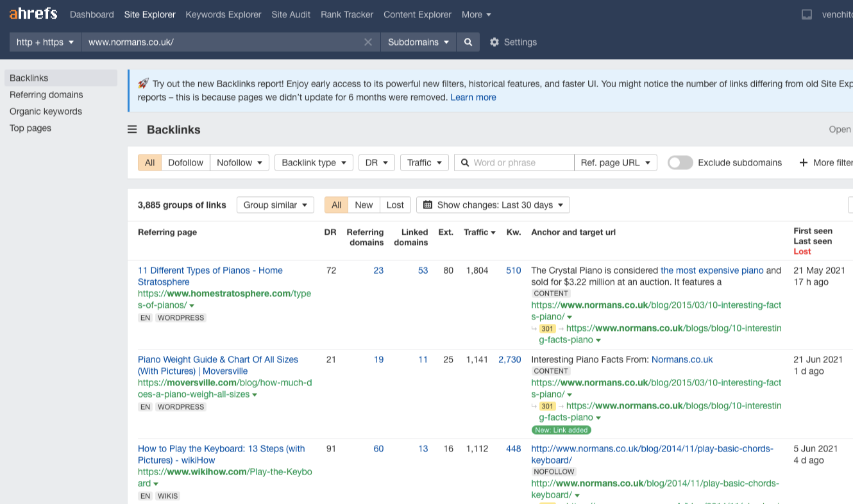Expand homestratosphere.com URL dropdown arrow
This screenshot has height=504, width=853.
192,306
